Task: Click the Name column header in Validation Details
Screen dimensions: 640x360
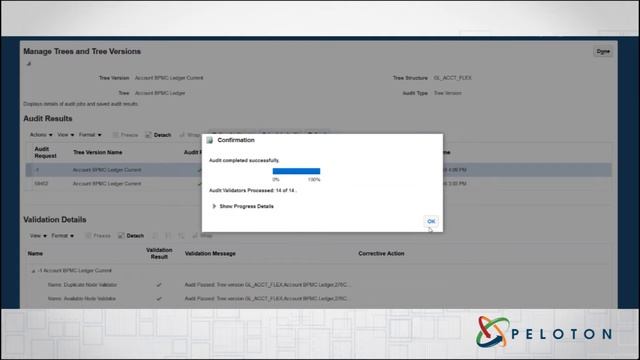Action: coord(35,253)
